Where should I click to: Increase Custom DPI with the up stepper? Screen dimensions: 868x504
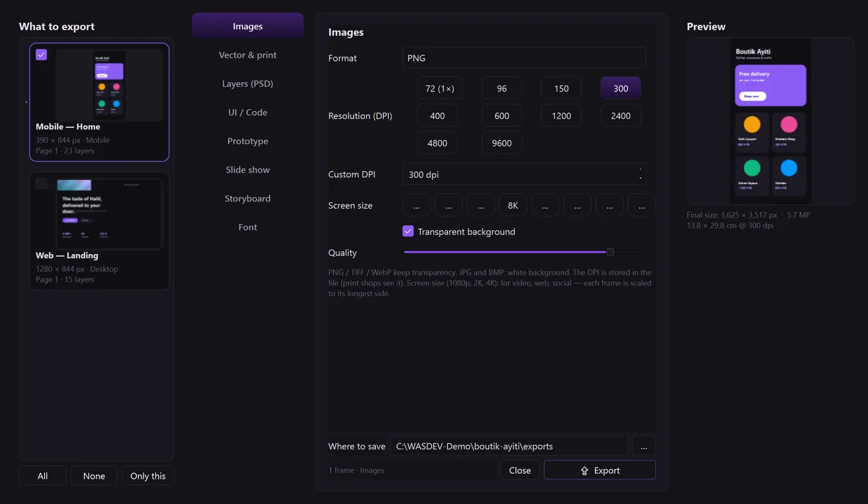point(640,169)
